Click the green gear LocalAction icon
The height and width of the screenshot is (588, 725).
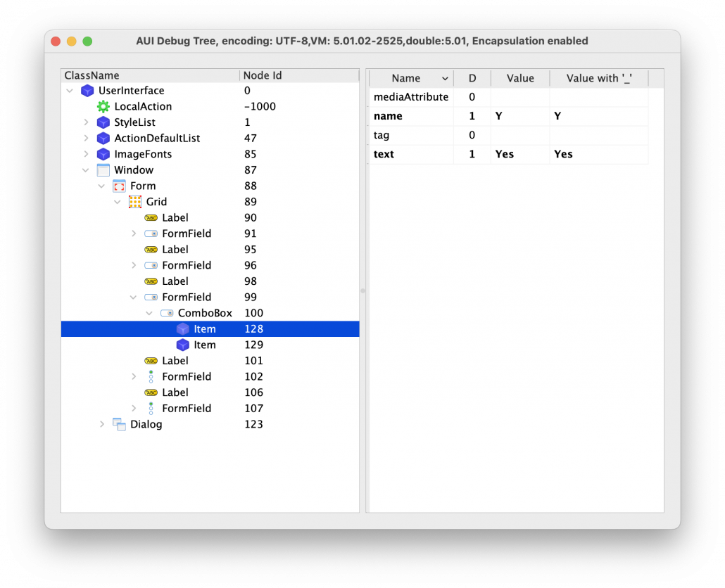point(103,107)
